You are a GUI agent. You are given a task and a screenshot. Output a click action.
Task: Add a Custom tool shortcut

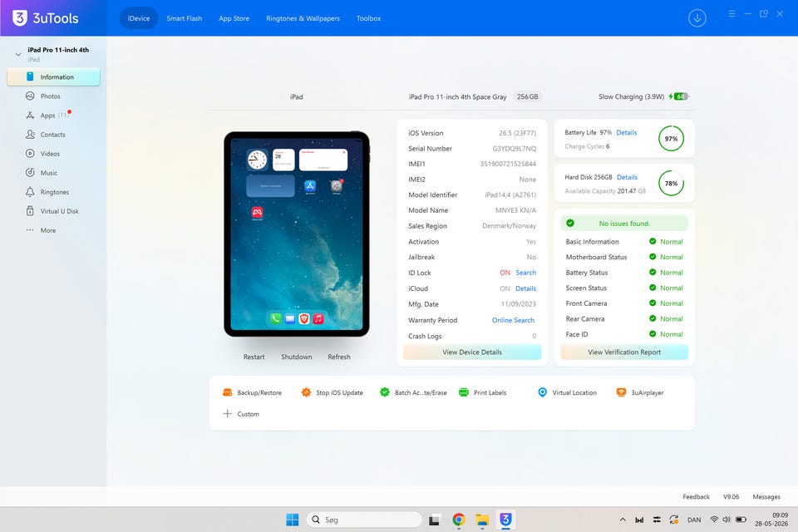tap(241, 414)
